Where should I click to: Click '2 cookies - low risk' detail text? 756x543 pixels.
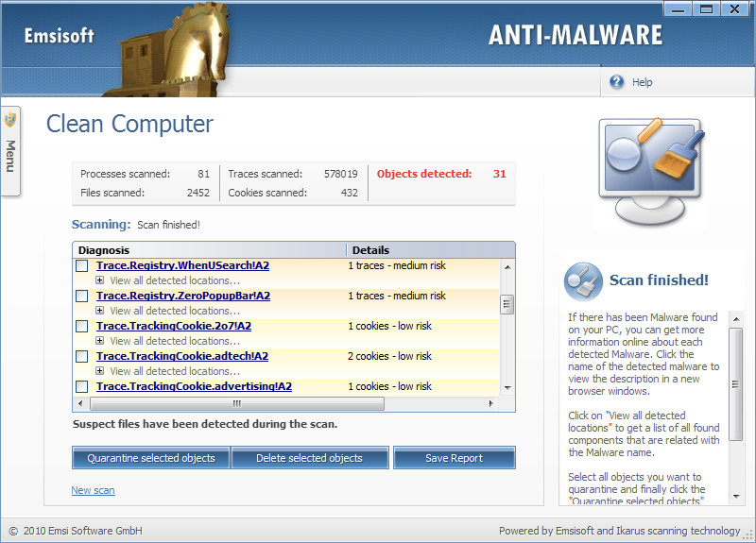tap(389, 357)
